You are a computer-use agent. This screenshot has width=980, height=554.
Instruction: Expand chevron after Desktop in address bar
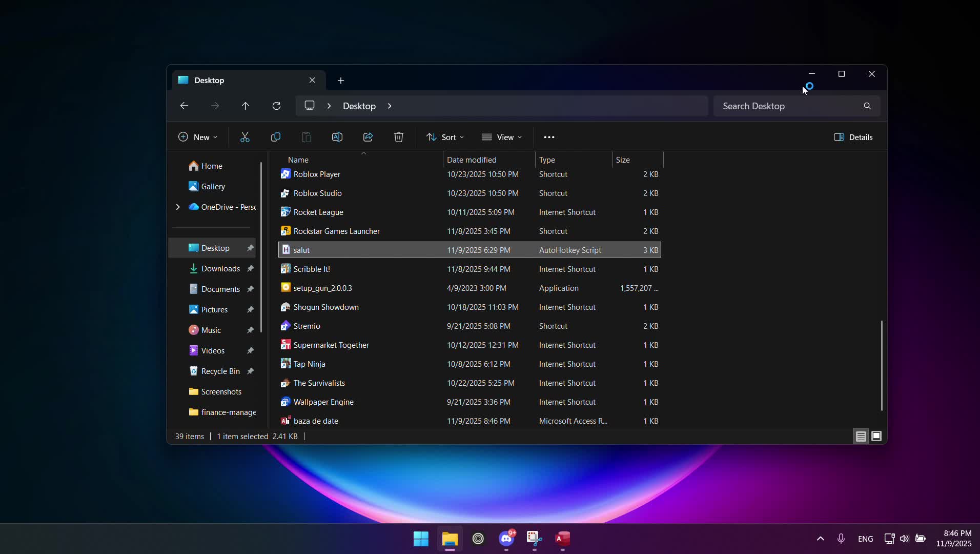390,106
